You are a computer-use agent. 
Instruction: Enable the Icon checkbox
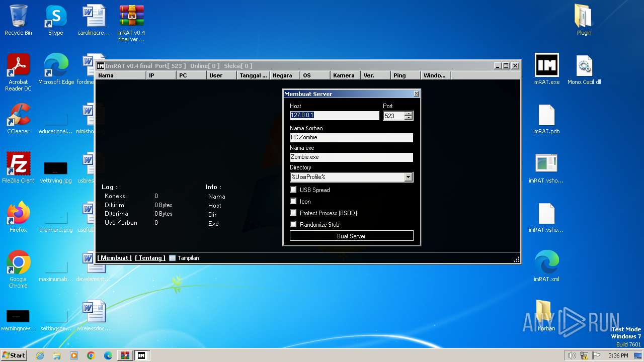[x=293, y=201]
